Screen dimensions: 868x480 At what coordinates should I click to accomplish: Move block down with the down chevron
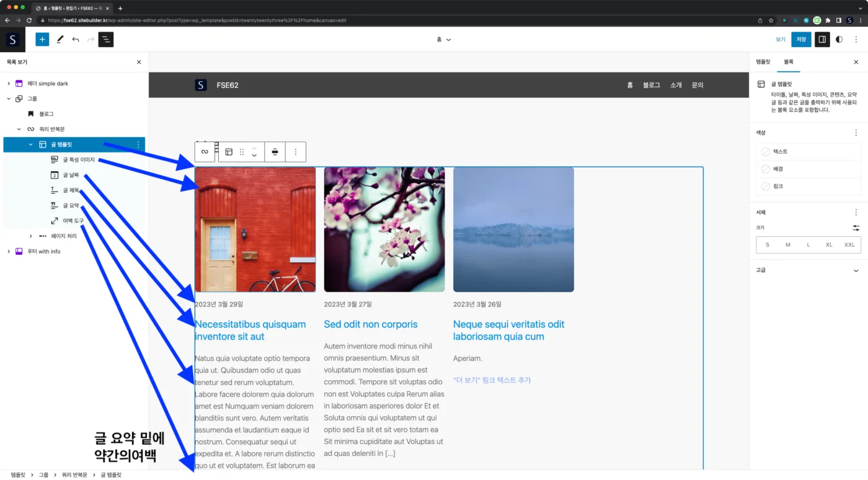(x=254, y=156)
